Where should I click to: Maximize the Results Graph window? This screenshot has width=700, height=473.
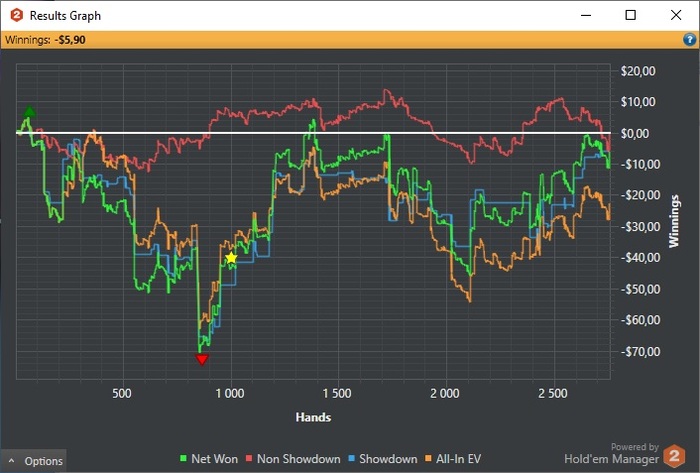coord(630,15)
